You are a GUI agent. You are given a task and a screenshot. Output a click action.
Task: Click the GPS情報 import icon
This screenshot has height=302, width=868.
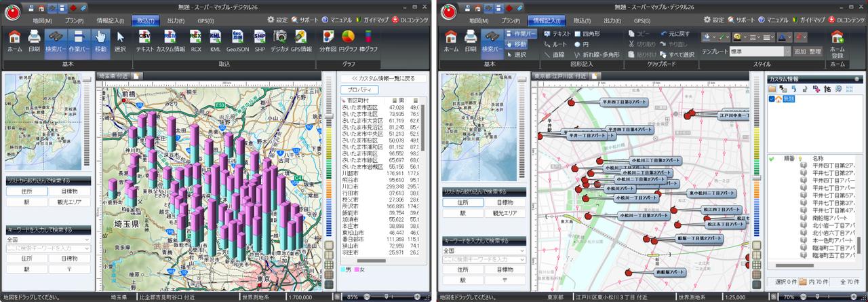(301, 41)
